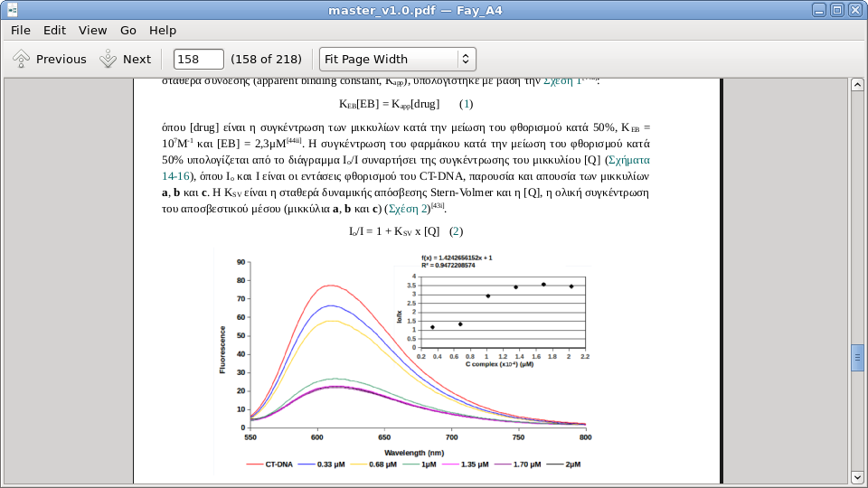
Task: Open the Fit Page Width zoom dropdown
Action: point(397,60)
